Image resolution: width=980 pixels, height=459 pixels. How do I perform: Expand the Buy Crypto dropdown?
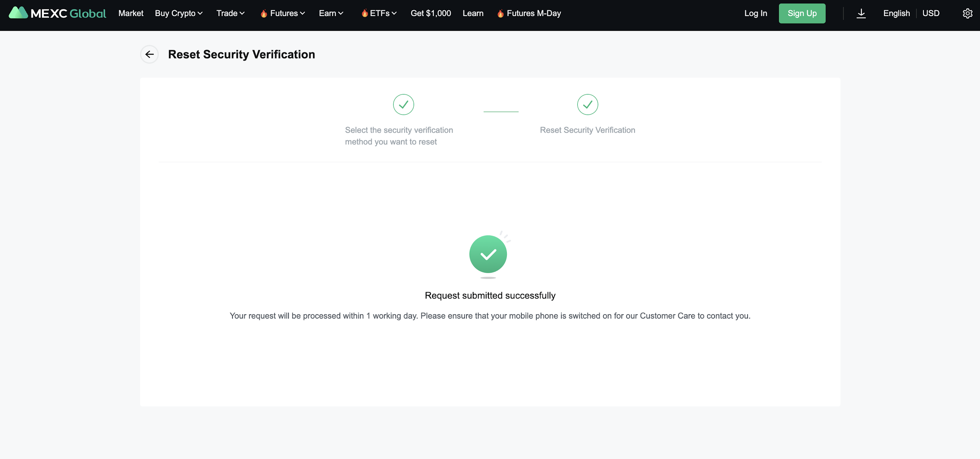(179, 13)
